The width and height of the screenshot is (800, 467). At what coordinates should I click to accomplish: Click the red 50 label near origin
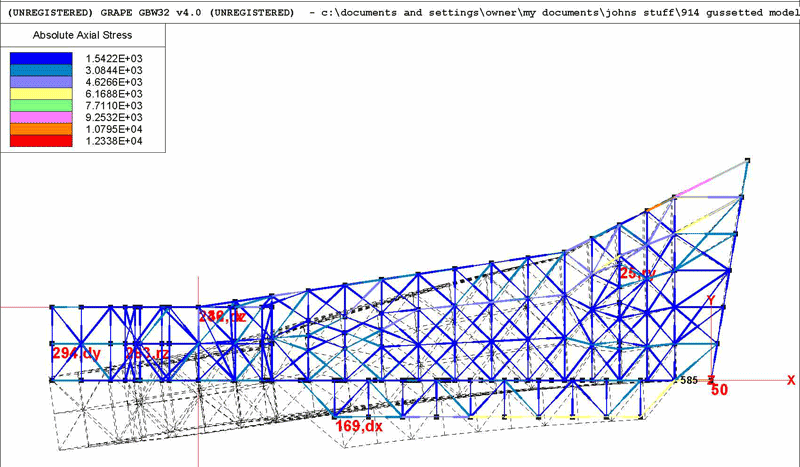718,391
